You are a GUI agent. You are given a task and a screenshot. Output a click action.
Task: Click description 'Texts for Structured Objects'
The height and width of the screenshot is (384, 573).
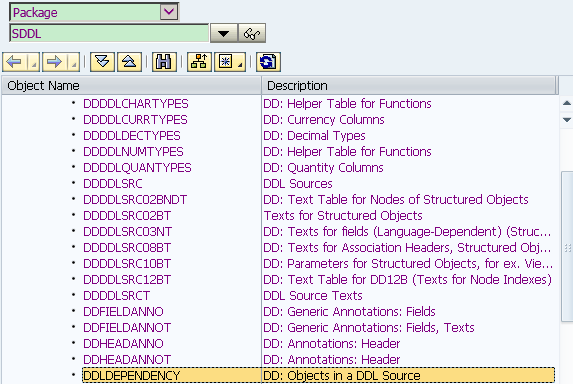[x=343, y=216]
